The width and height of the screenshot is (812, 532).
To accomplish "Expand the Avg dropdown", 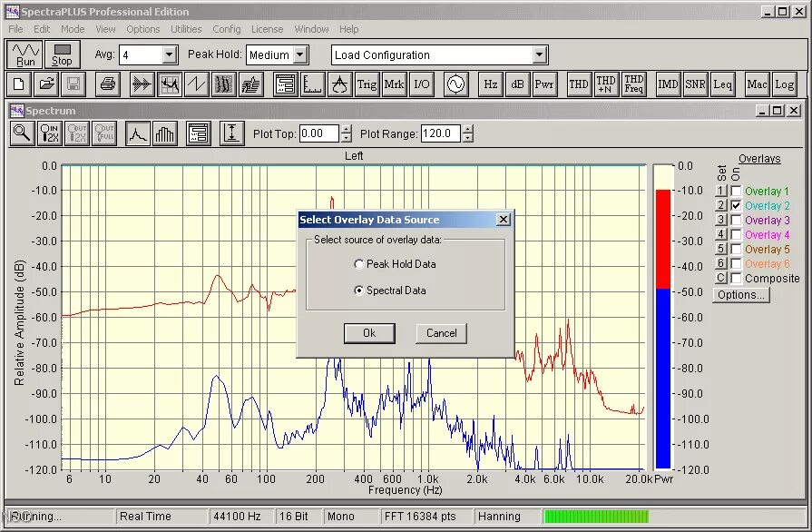I will click(x=169, y=54).
